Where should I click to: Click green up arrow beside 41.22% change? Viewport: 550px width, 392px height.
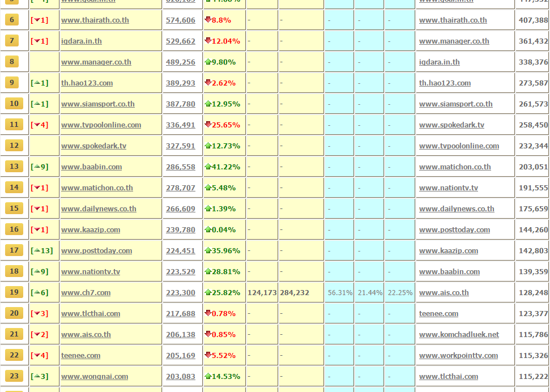(x=208, y=167)
